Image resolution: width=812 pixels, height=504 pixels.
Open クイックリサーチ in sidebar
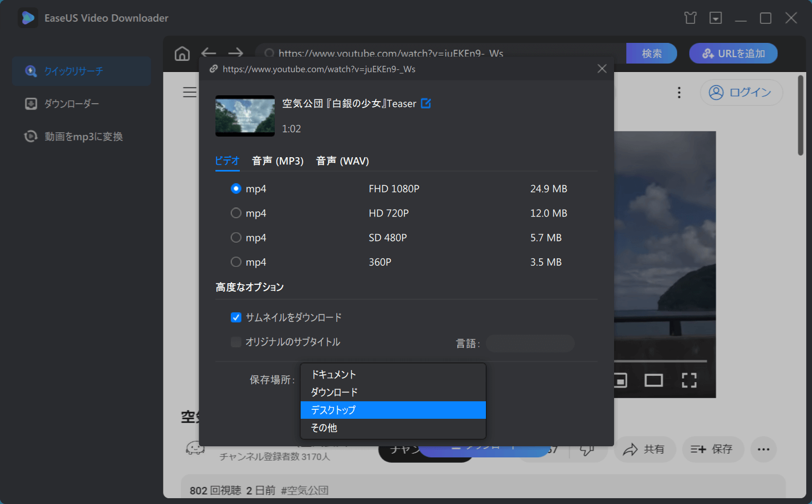tap(82, 71)
